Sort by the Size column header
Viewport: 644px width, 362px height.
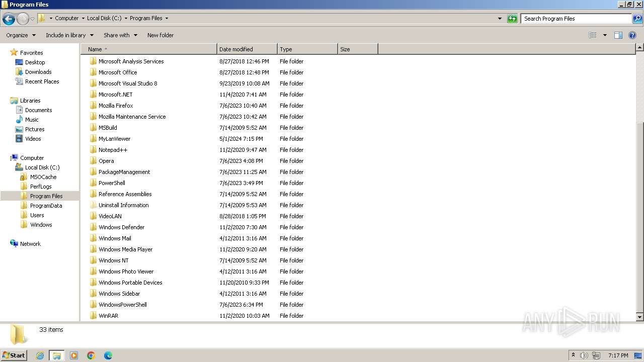point(358,49)
